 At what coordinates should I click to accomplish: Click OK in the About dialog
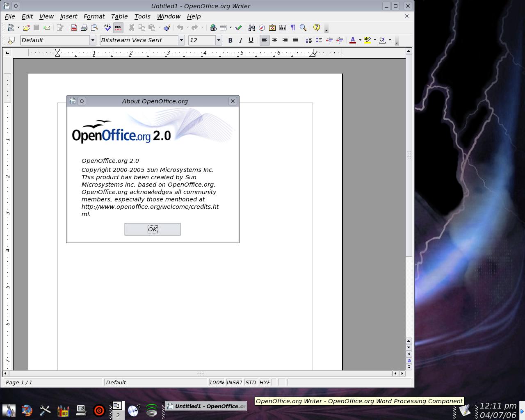tap(153, 229)
